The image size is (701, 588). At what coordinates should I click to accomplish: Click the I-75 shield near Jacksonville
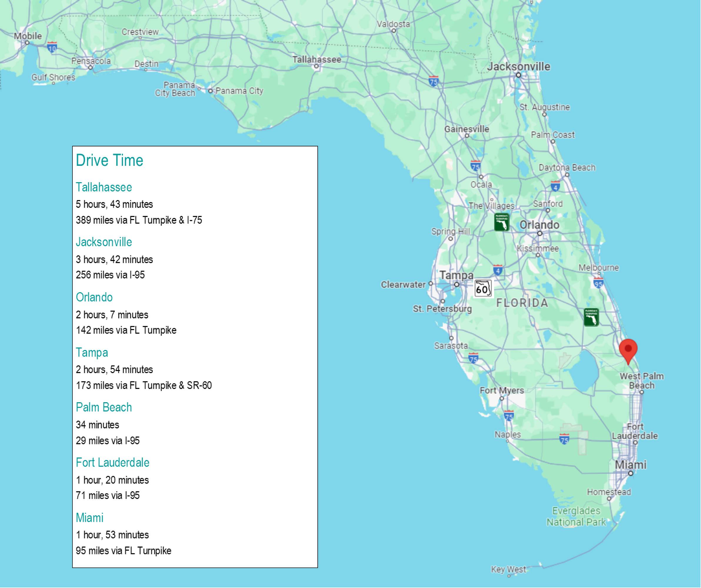(433, 81)
